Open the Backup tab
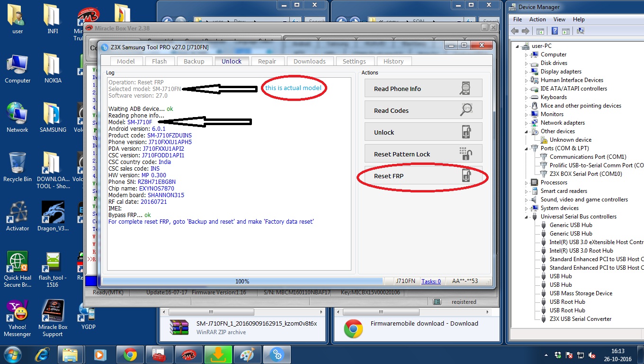The height and width of the screenshot is (364, 644). [x=194, y=61]
